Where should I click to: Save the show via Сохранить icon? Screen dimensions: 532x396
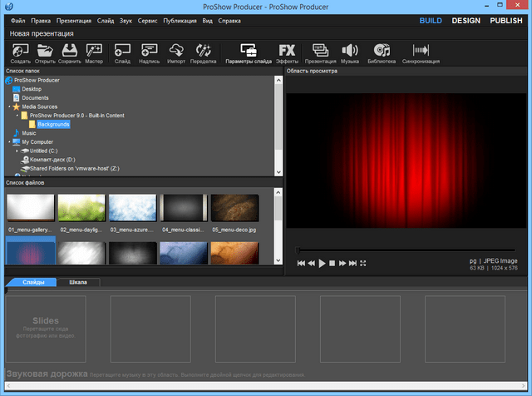pyautogui.click(x=69, y=52)
